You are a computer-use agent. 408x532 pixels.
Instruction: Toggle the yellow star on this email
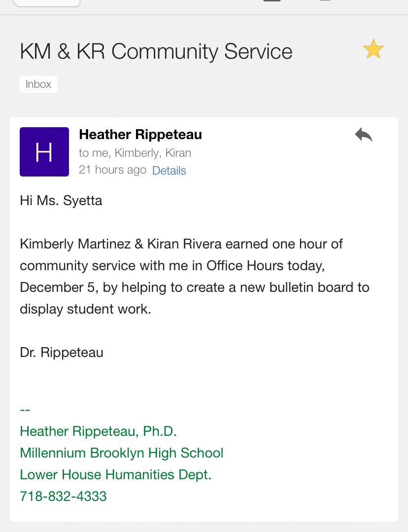tap(373, 50)
